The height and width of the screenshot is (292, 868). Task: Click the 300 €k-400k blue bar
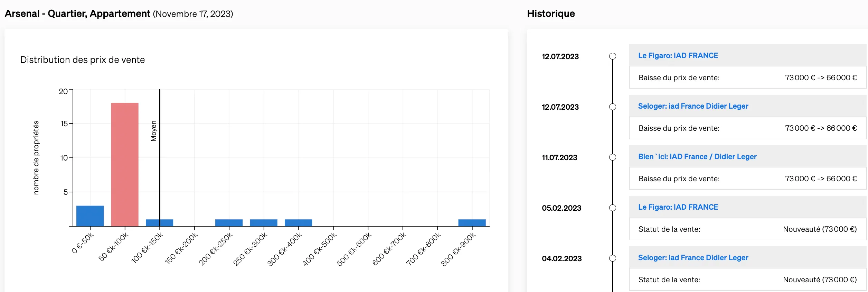coord(298,223)
